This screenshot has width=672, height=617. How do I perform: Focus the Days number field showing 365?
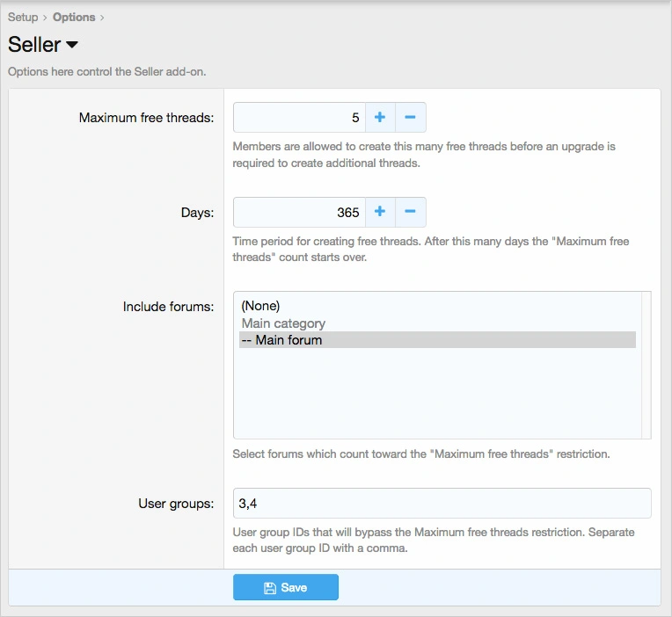(x=299, y=212)
